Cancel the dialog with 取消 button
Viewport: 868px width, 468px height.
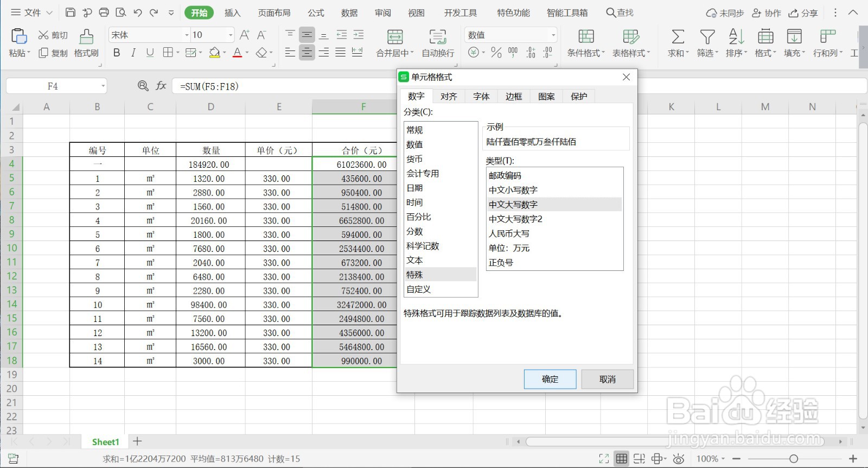point(608,379)
